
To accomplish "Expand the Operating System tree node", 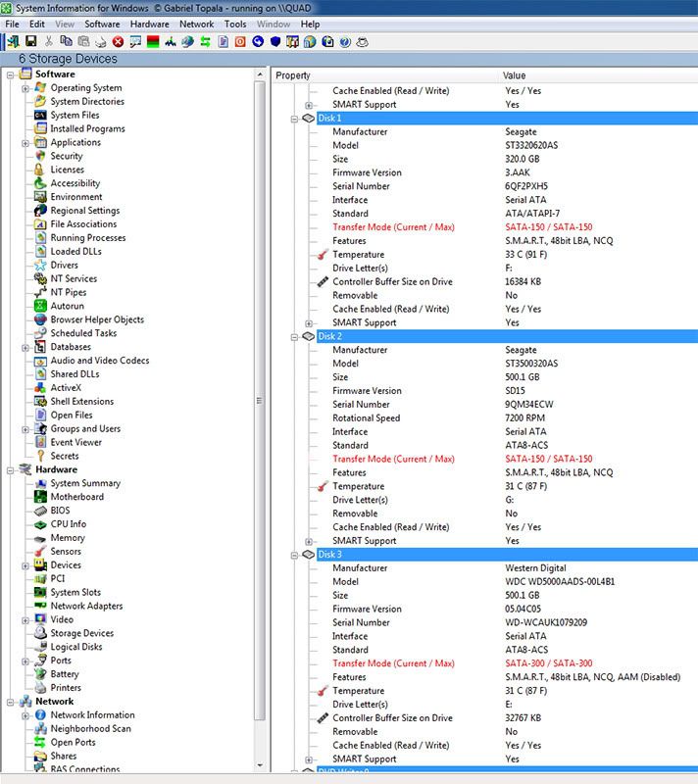I will (x=25, y=88).
